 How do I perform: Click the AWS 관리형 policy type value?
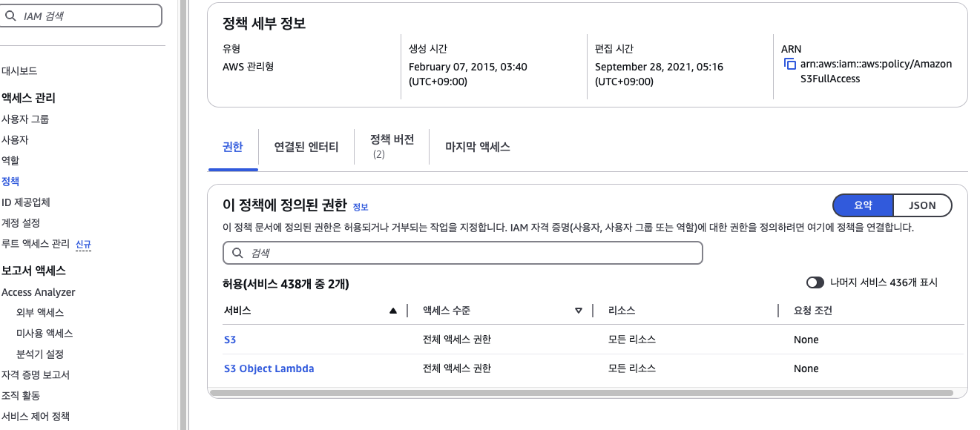point(249,67)
